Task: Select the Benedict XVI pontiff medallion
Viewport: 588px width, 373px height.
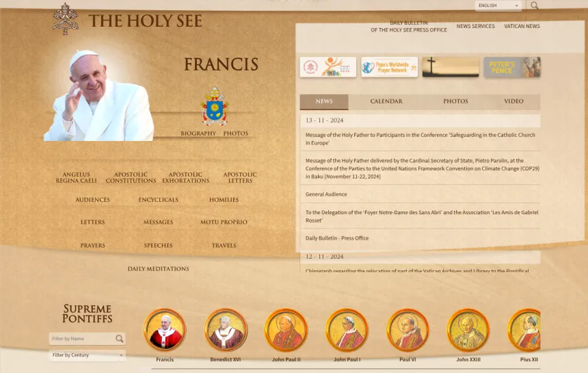Action: point(226,330)
